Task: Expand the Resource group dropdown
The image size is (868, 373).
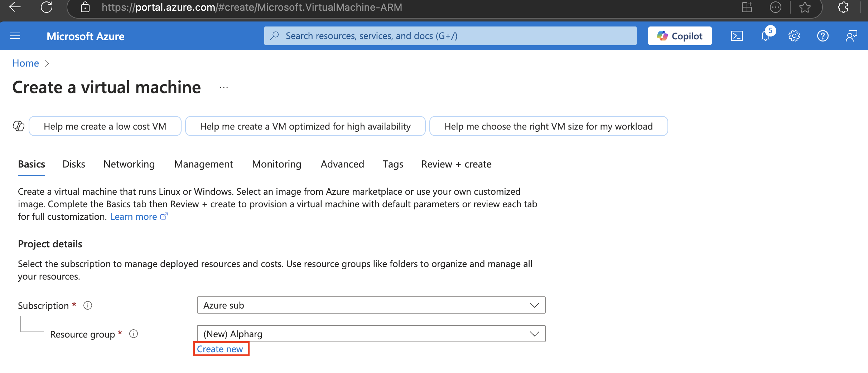Action: pyautogui.click(x=371, y=334)
